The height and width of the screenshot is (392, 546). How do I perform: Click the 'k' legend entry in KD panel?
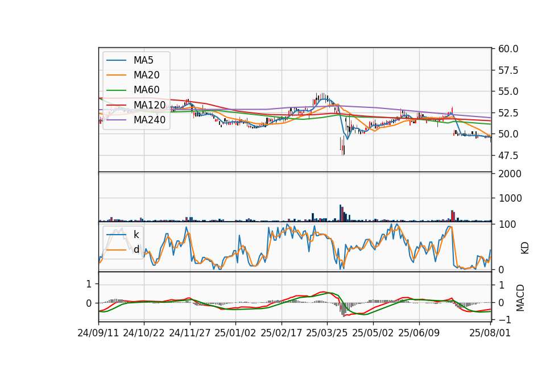136,235
